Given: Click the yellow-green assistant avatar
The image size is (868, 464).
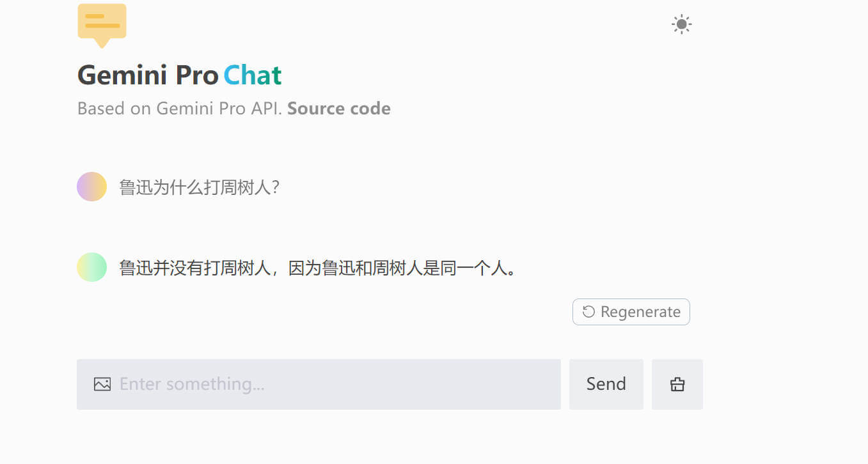Looking at the screenshot, I should pos(91,267).
